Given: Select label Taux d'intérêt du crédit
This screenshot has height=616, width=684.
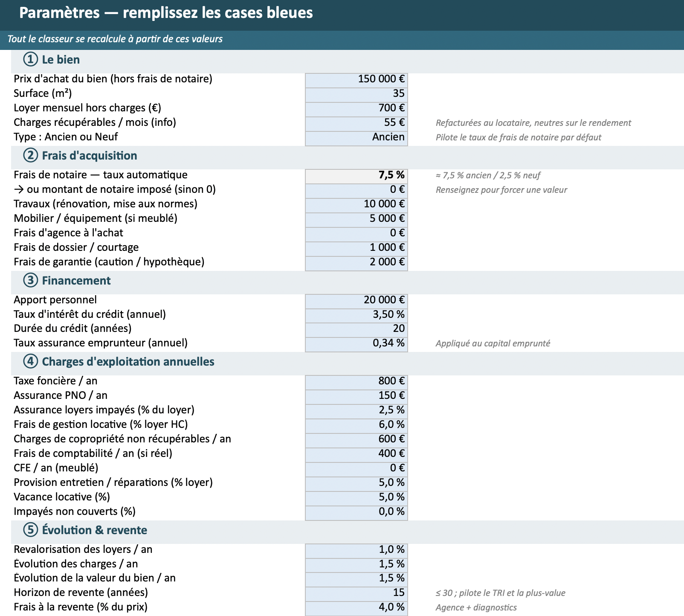Looking at the screenshot, I should (90, 314).
